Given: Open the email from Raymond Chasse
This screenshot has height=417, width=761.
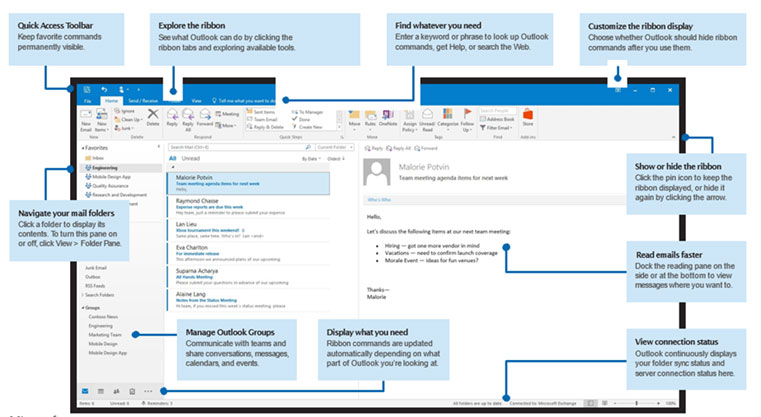Looking at the screenshot, I should click(x=248, y=206).
